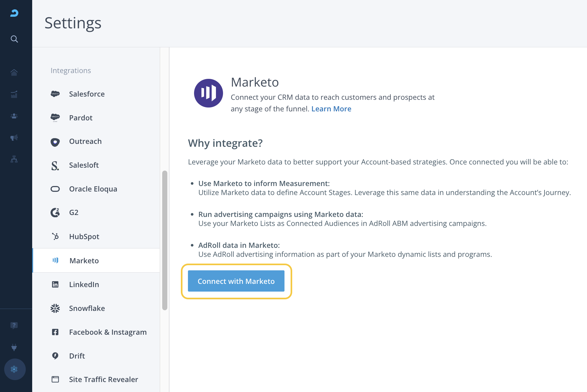Select the Snowflake label in integrations list
Viewport: 587px width, 392px height.
click(x=87, y=308)
